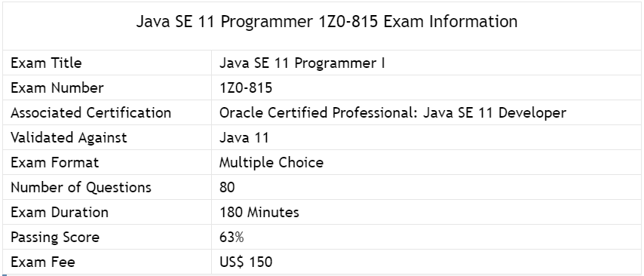Select the Number of Questions label
This screenshot has width=644, height=276.
pos(81,187)
